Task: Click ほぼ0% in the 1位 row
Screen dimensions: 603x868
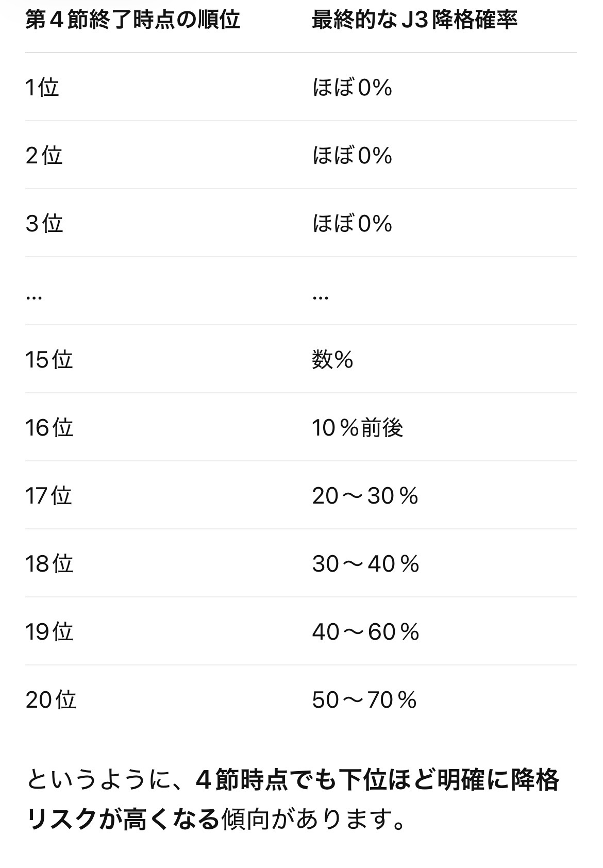Action: pos(352,87)
